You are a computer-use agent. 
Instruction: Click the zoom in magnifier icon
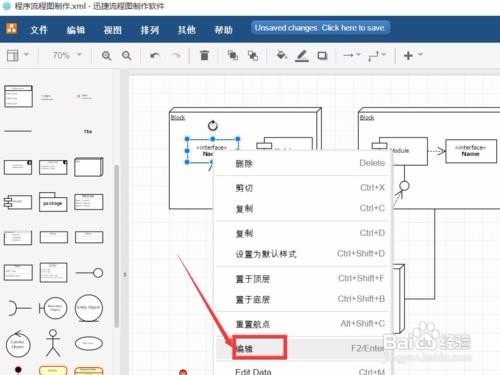pyautogui.click(x=106, y=56)
